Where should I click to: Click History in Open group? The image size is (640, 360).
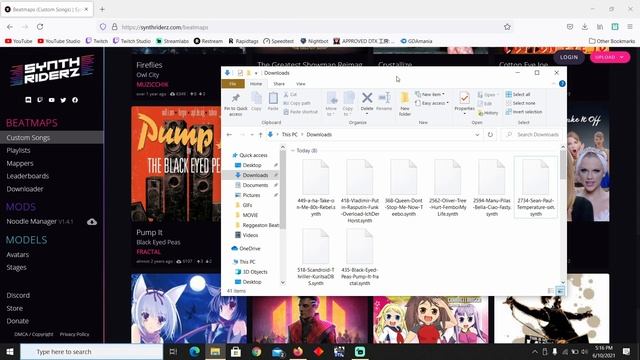click(488, 113)
